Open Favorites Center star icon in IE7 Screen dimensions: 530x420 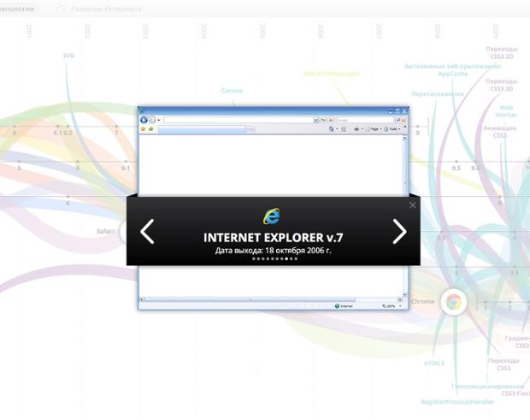(143, 129)
